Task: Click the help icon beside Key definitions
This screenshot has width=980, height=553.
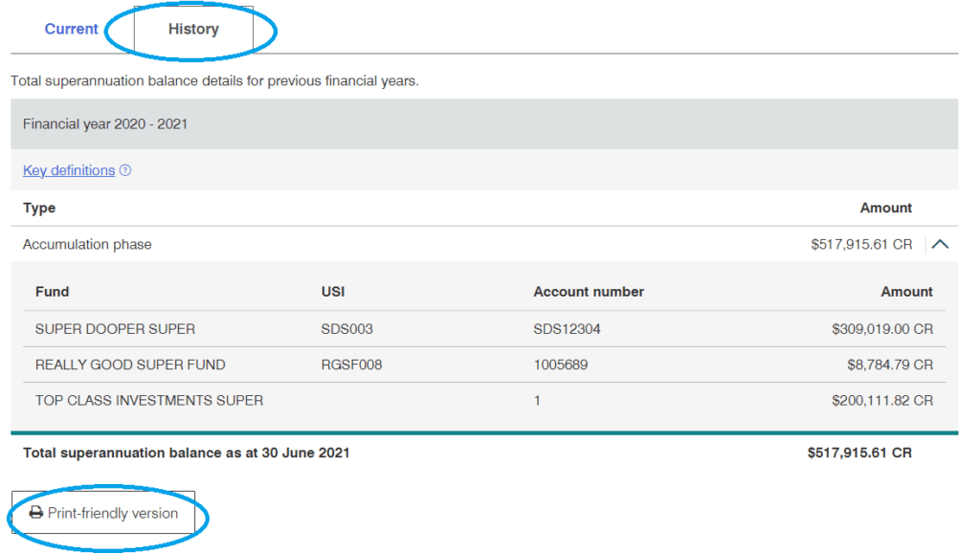Action: point(125,171)
